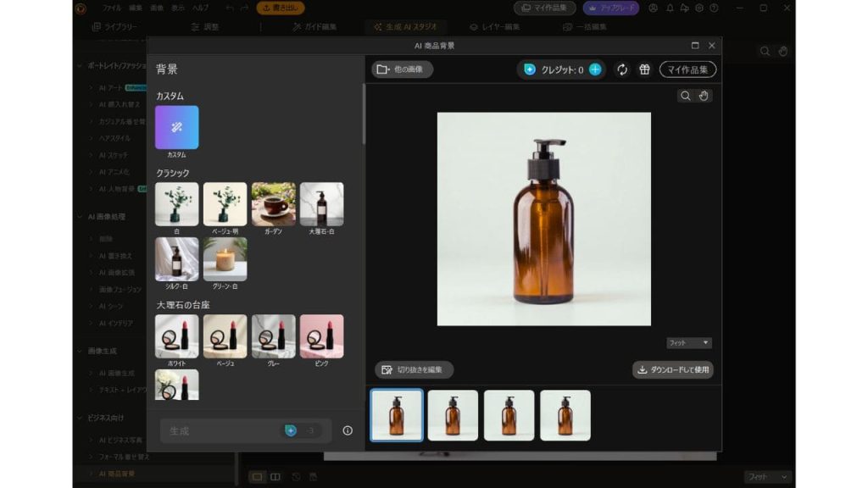Image resolution: width=868 pixels, height=488 pixels.
Task: Click the ダウンロードして使用 button
Action: (673, 369)
